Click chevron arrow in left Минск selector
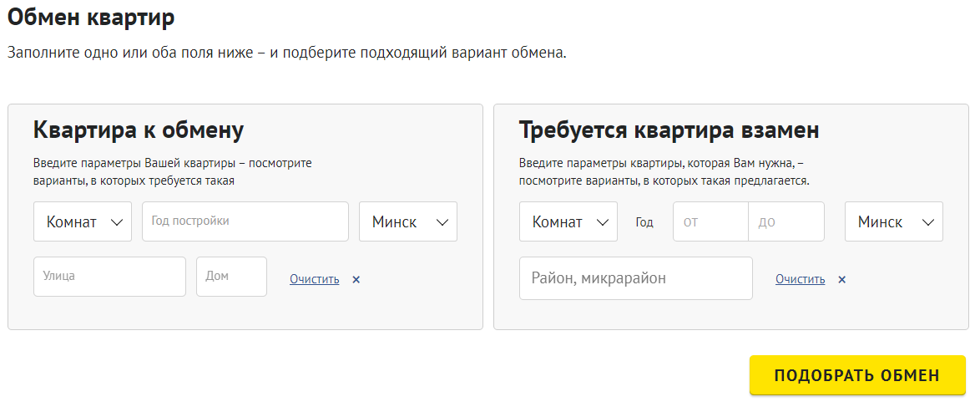980x407 pixels. tap(442, 222)
